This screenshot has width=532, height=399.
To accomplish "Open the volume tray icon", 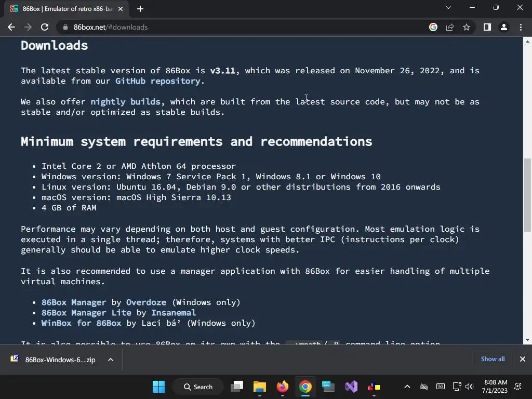I will pos(469,387).
